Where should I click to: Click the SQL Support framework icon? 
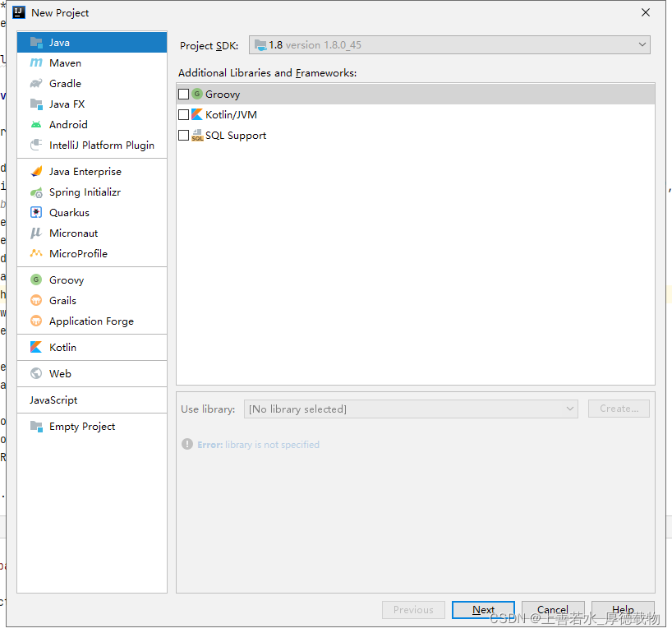pos(197,135)
